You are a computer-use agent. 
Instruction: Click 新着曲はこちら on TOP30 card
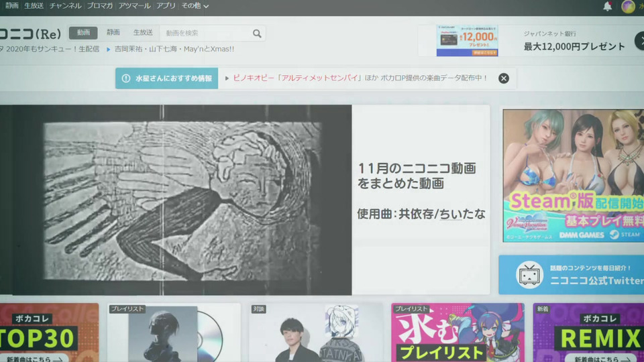[34, 359]
